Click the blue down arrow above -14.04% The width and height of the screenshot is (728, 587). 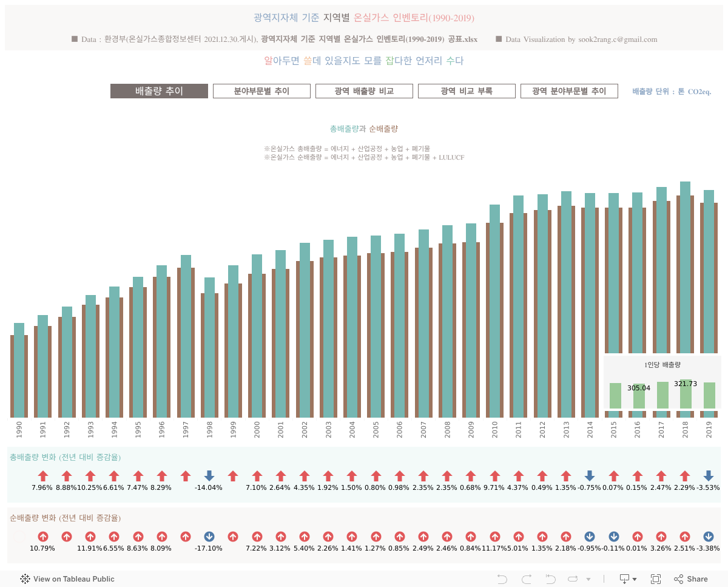click(209, 476)
